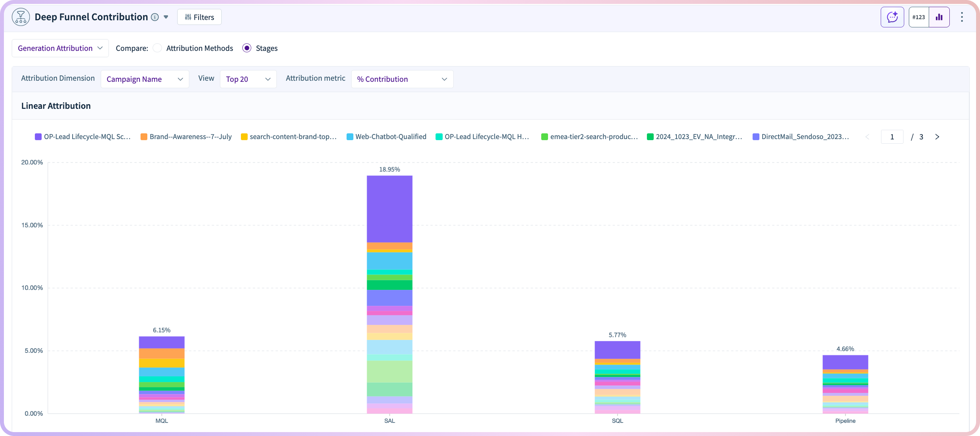
Task: Switch to the #123 table view
Action: [919, 17]
